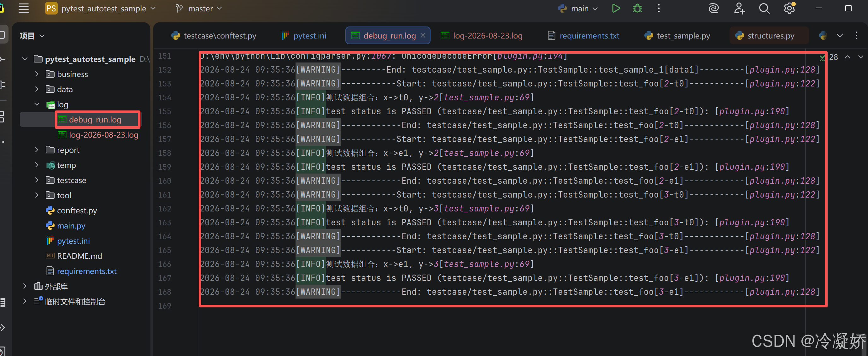Viewport: 868px width, 356px height.
Task: Expand the 外部库 node
Action: [25, 286]
